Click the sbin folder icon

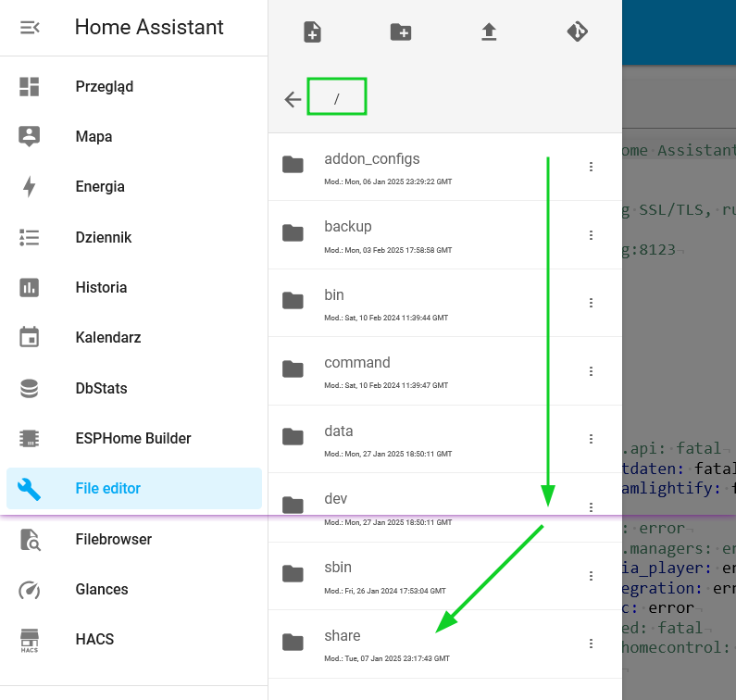[x=293, y=574]
